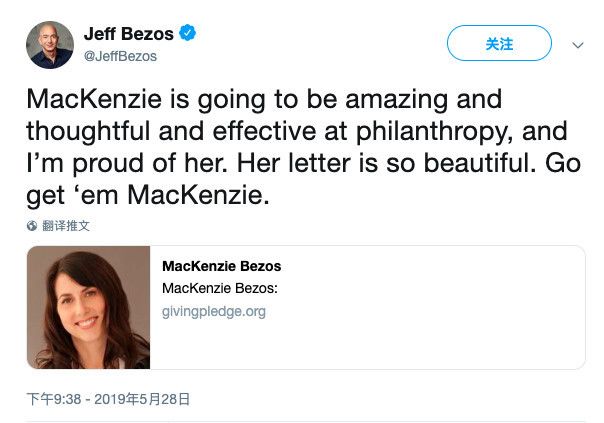This screenshot has height=423, width=604.
Task: Click the Jeff Bezos display name
Action: pos(129,34)
